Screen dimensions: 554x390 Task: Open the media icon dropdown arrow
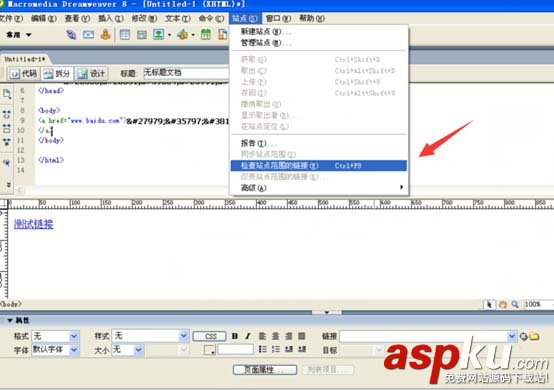click(193, 35)
